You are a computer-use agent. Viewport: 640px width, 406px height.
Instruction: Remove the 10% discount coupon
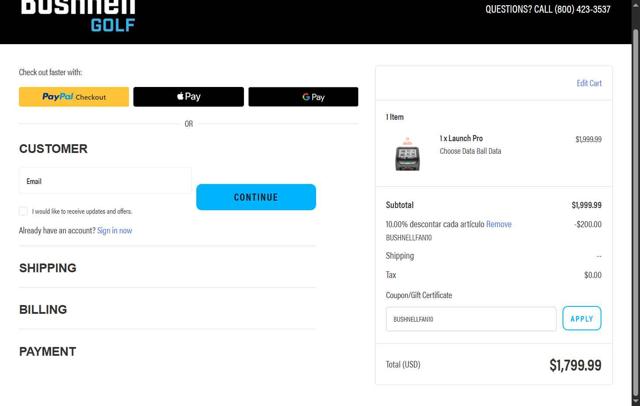click(499, 224)
